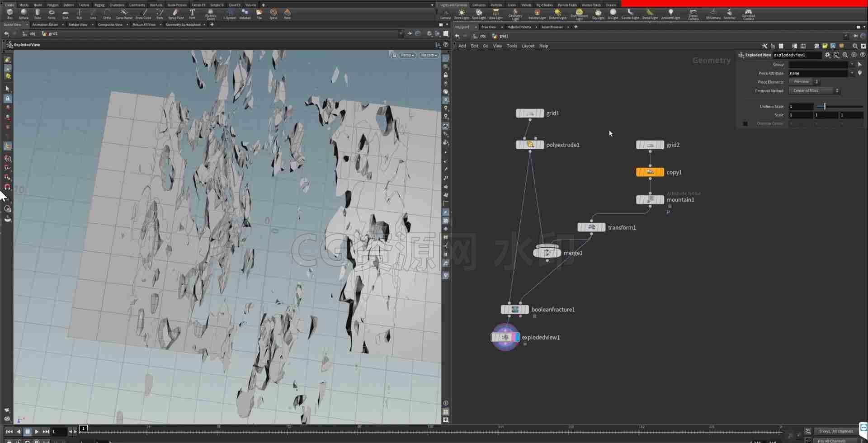Screen dimensions: 868x443
Task: Click the Uniform Scale value field
Action: (x=801, y=106)
